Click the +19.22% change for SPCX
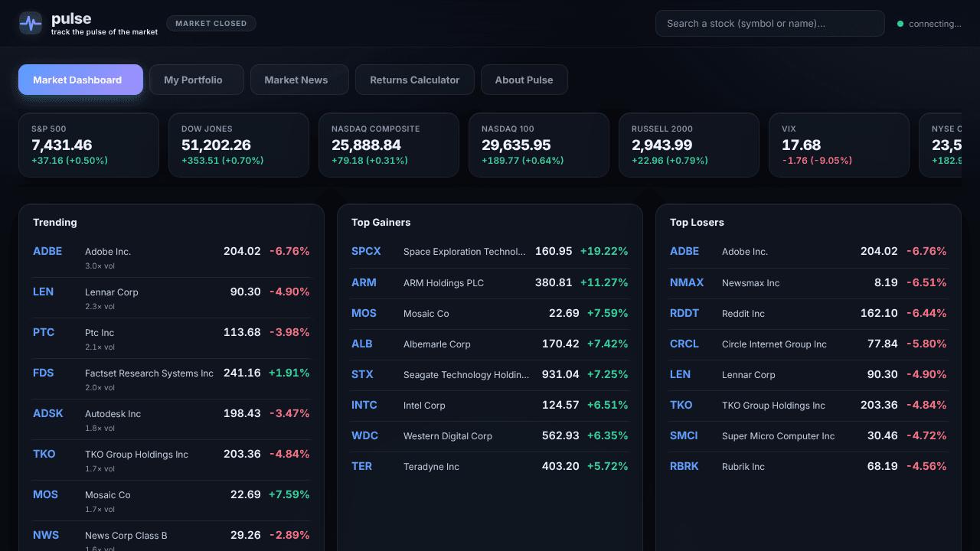 pyautogui.click(x=604, y=251)
